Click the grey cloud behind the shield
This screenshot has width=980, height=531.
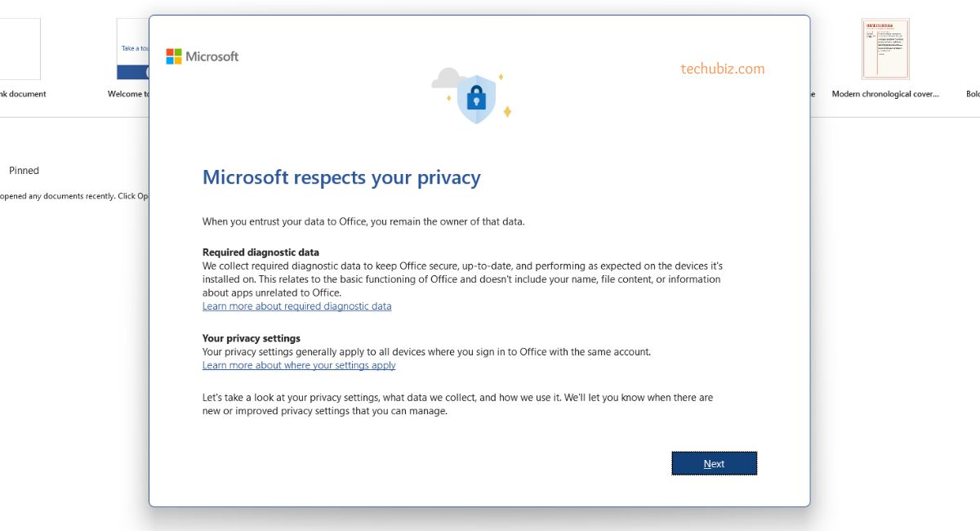pos(445,78)
